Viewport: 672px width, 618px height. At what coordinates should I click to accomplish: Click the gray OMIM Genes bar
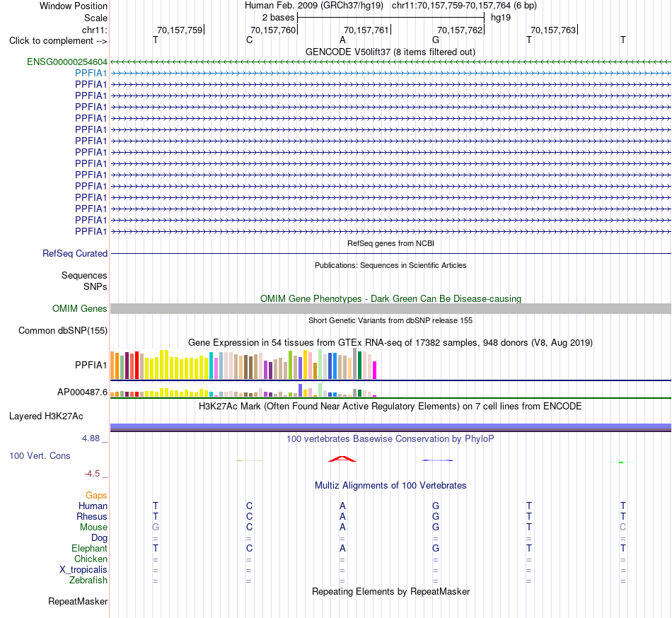click(390, 308)
